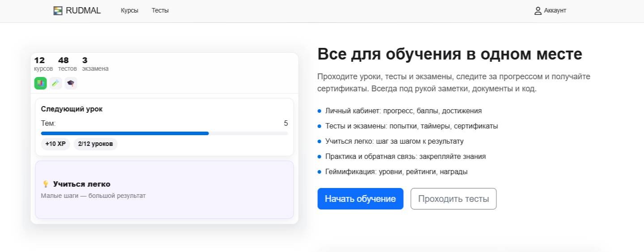644x252 pixels.
Task: Click the 2/12 уроков badge
Action: (x=95, y=144)
